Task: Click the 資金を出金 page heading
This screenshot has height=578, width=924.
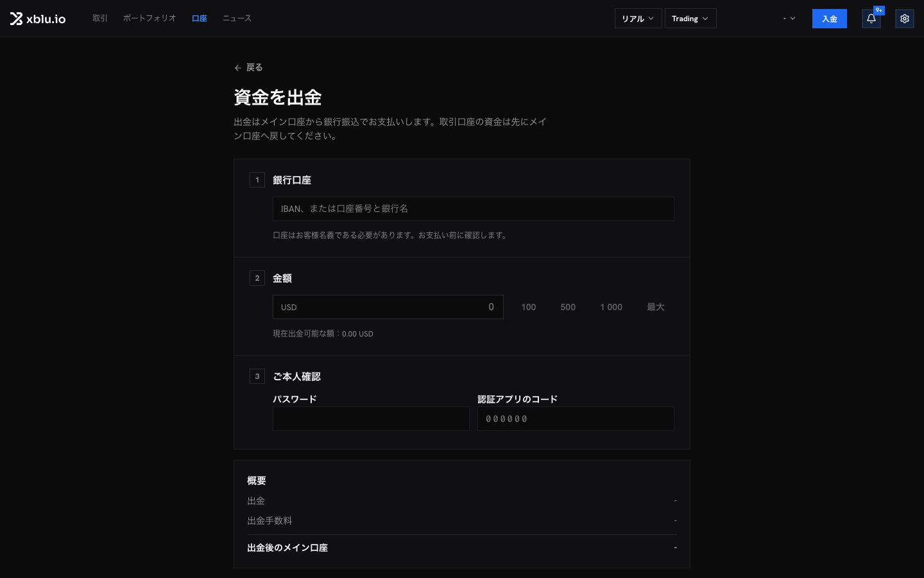Action: (278, 98)
